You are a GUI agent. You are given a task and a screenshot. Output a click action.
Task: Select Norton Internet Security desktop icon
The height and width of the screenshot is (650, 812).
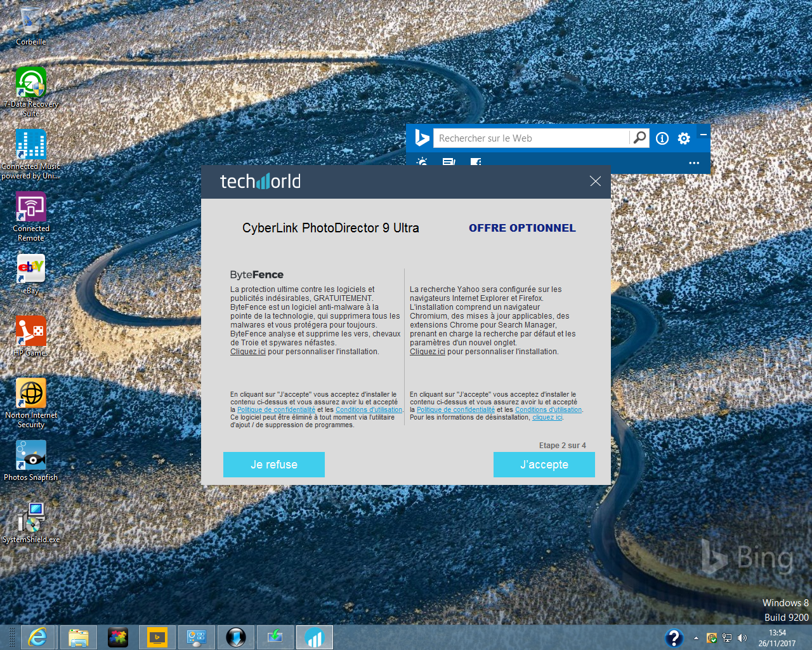click(30, 403)
